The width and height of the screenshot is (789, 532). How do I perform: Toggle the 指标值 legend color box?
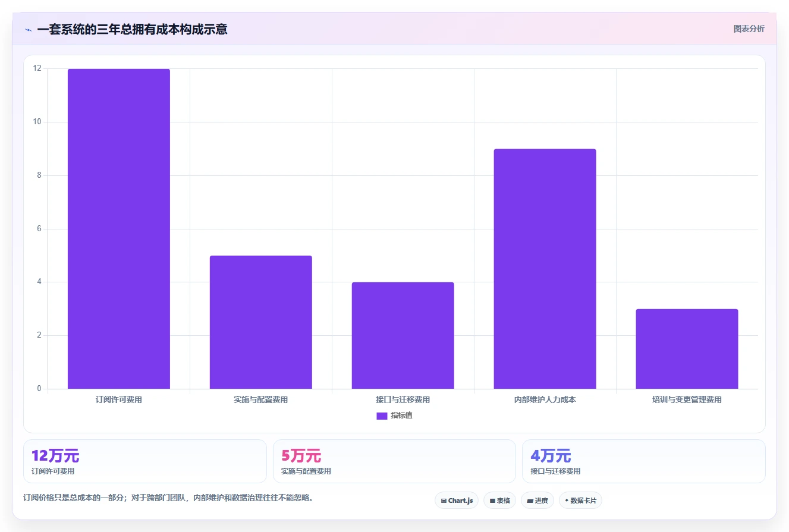coord(382,415)
